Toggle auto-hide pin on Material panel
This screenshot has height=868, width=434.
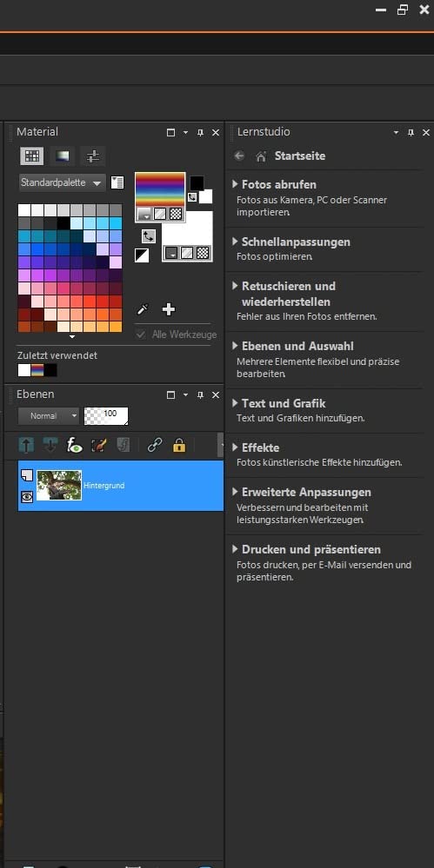pyautogui.click(x=201, y=133)
